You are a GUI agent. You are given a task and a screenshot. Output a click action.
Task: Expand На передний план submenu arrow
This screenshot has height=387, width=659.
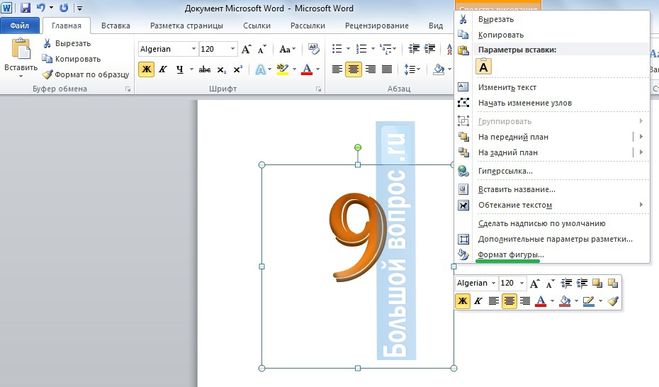[641, 137]
